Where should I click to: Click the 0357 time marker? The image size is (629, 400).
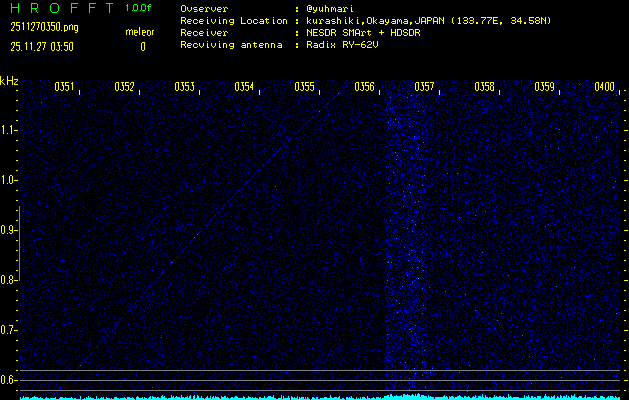(x=424, y=87)
